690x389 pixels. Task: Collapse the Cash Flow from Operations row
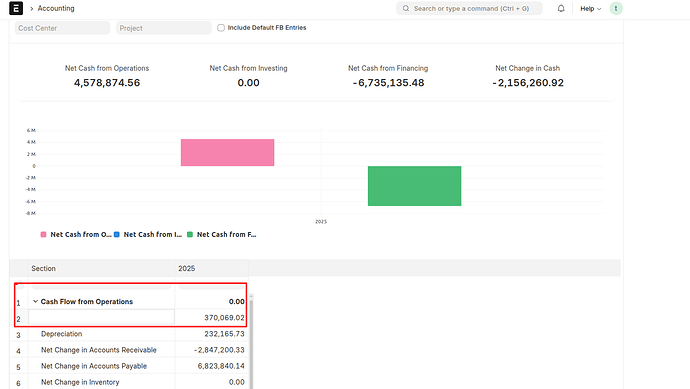[x=35, y=301]
